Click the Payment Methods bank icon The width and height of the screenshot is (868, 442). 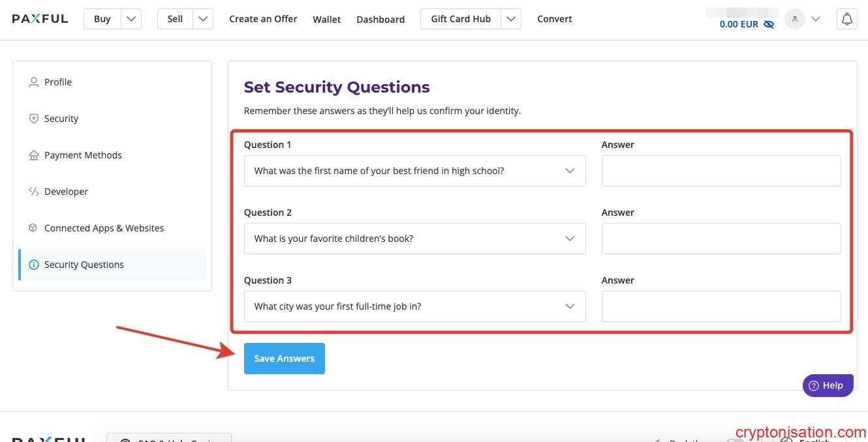coord(34,155)
